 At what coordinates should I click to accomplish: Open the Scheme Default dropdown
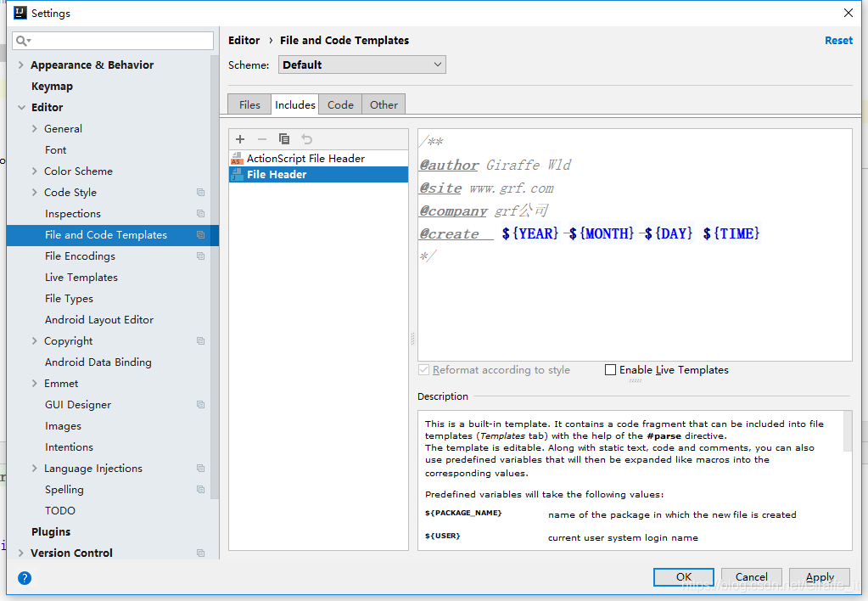click(x=362, y=65)
